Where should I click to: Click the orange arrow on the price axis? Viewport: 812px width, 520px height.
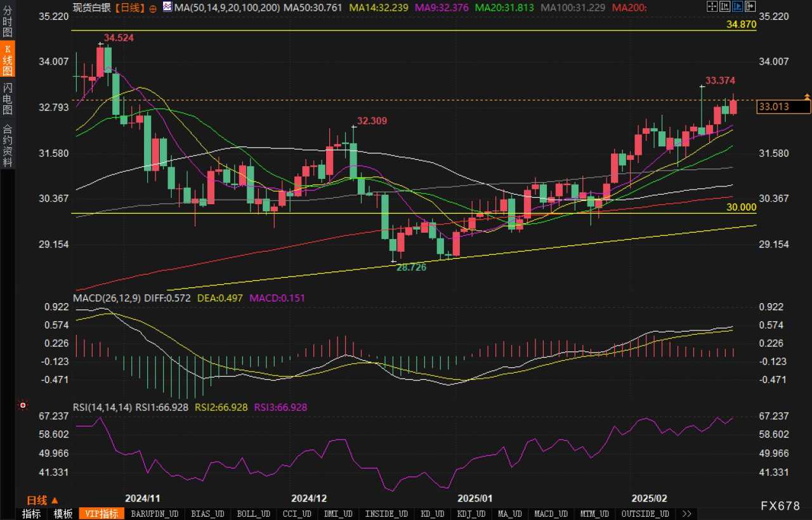tap(807, 96)
